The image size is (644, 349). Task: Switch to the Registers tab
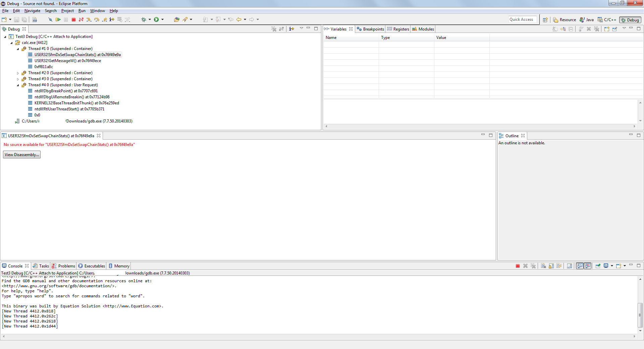click(x=398, y=29)
